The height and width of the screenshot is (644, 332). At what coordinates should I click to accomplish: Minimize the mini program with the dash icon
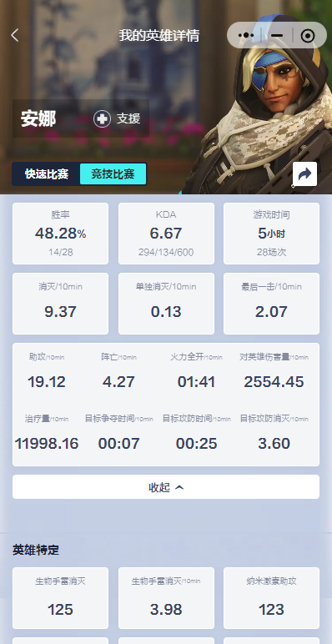click(277, 36)
